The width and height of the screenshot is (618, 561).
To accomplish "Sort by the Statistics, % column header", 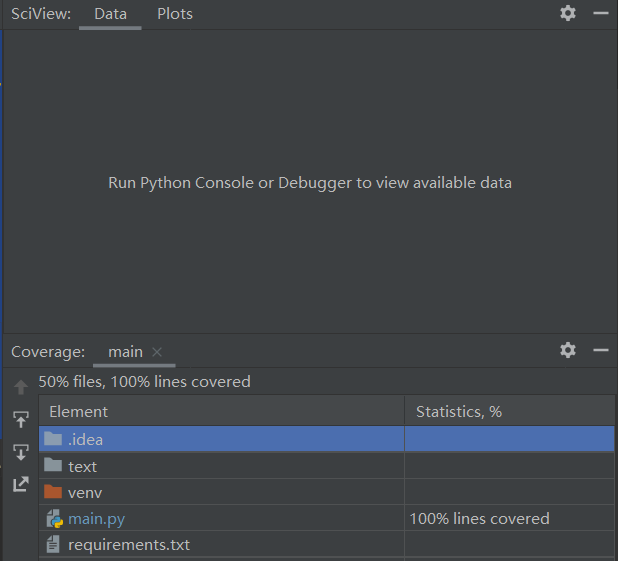I will (458, 411).
